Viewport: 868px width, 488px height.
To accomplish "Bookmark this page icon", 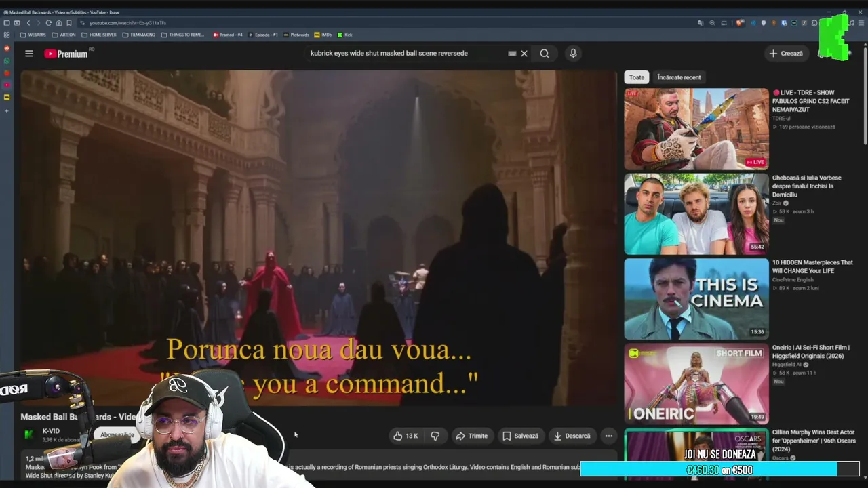I will pyautogui.click(x=69, y=23).
